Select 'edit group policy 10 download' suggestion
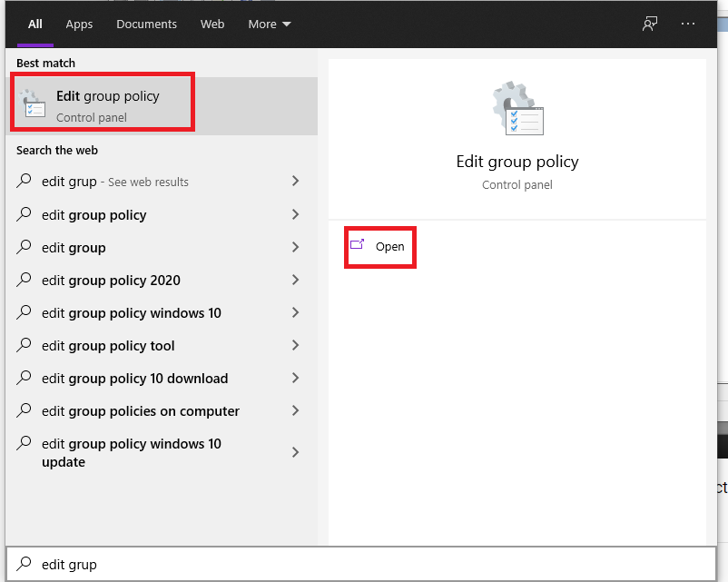The width and height of the screenshot is (728, 582). [x=134, y=379]
